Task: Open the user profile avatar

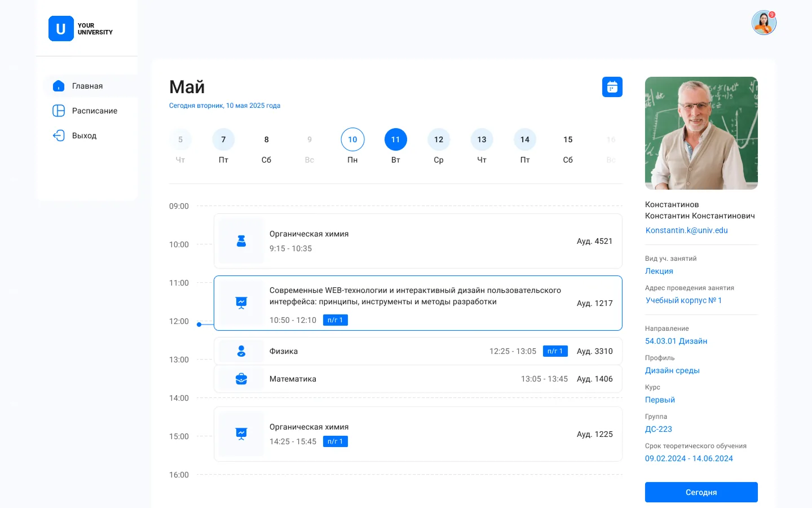Action: point(764,23)
